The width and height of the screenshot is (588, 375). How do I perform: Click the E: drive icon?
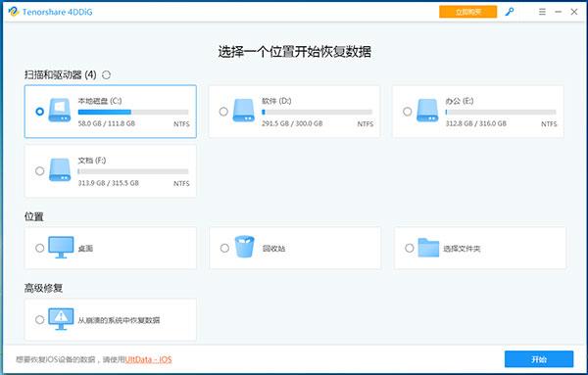click(427, 110)
